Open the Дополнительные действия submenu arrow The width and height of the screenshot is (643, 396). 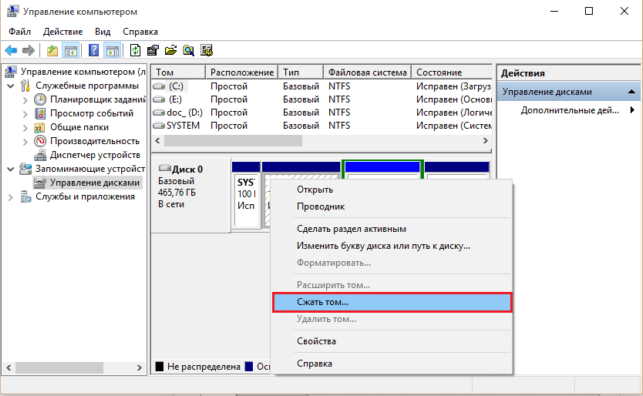coord(632,110)
